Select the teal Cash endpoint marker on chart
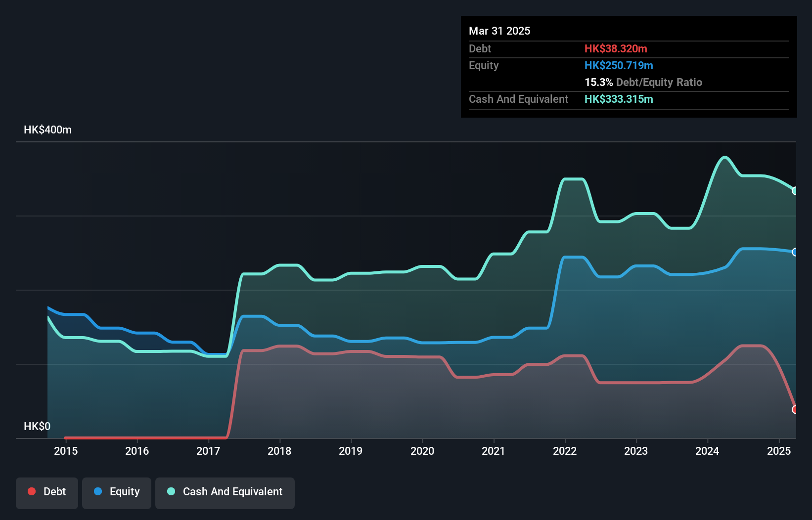Viewport: 812px width, 520px height. click(x=795, y=191)
